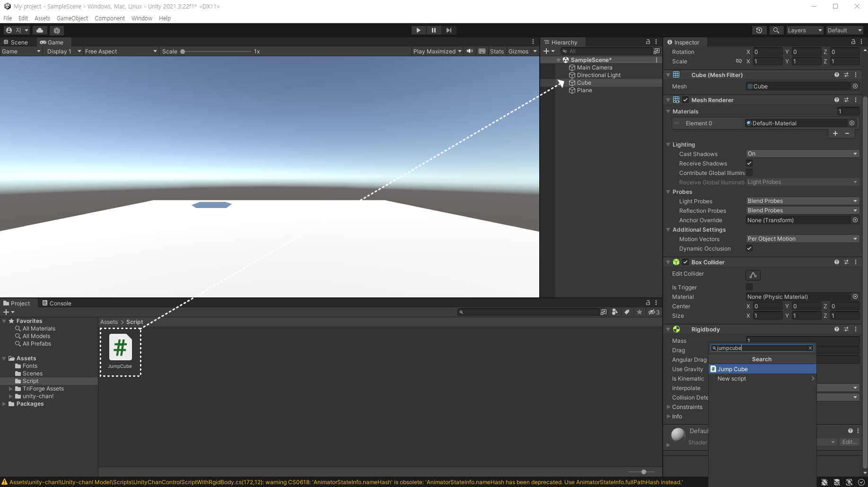The image size is (868, 487).
Task: Open the Box Collider more options menu
Action: [x=856, y=262]
